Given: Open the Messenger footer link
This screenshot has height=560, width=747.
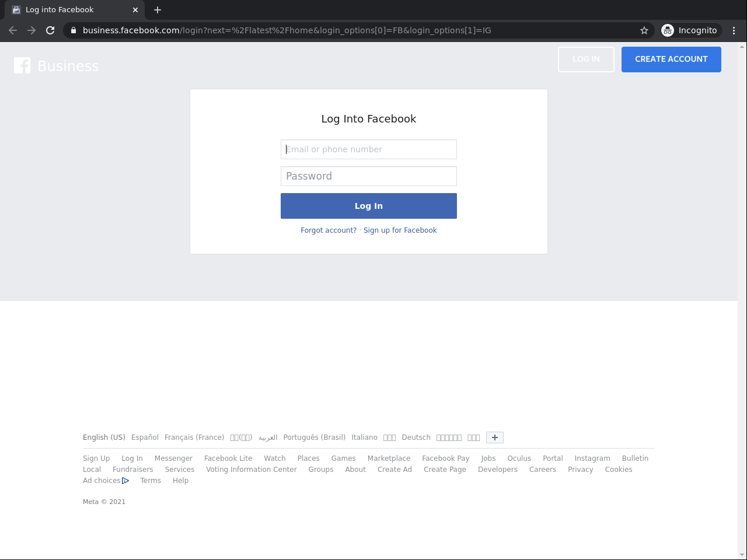Looking at the screenshot, I should click(x=173, y=459).
